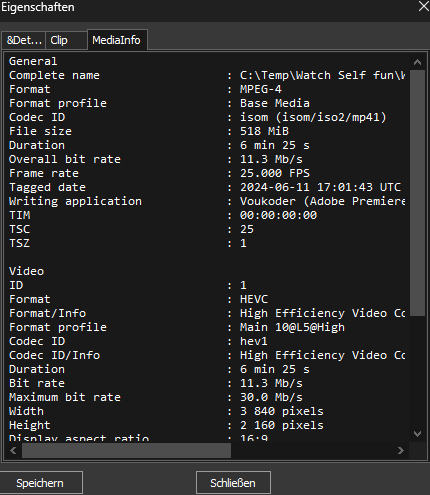Image resolution: width=430 pixels, height=495 pixels.
Task: Click 'Main 10@L5@High' profile value
Action: (x=292, y=327)
